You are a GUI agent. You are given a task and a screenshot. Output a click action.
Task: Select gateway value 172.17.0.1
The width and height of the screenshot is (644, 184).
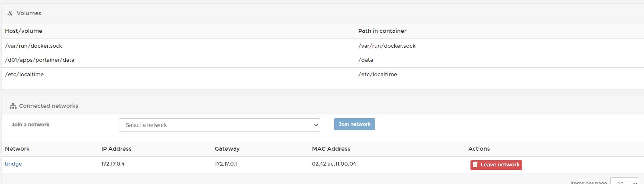[226, 164]
